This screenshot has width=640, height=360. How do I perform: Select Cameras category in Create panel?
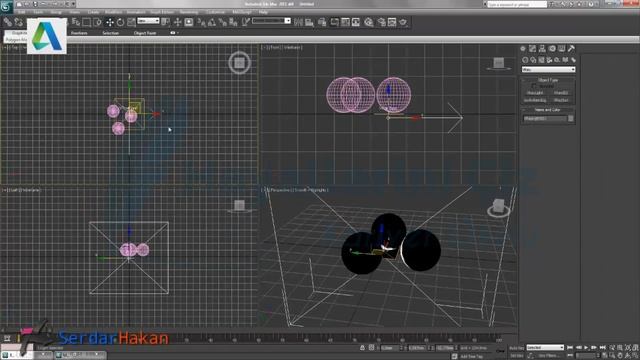[549, 60]
